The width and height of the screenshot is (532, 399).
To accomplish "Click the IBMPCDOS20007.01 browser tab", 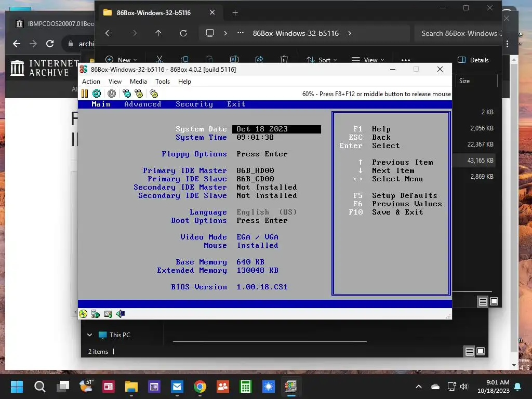I will [x=55, y=24].
